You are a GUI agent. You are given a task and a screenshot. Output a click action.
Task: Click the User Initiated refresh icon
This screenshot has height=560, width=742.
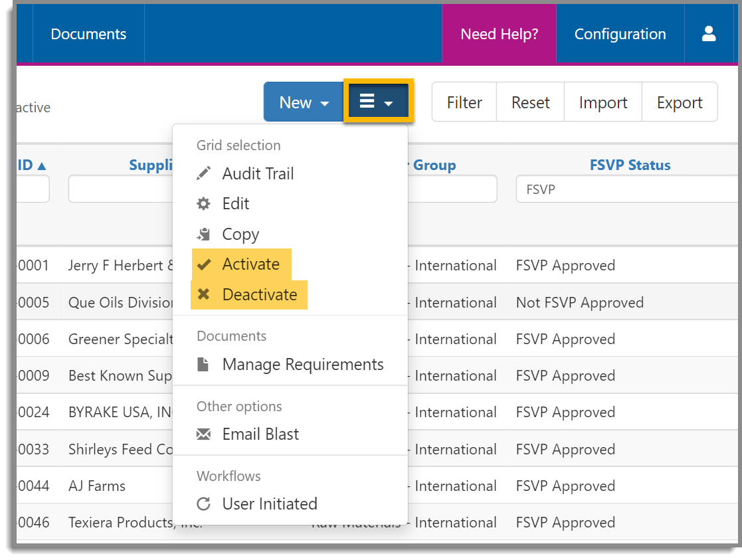pos(203,504)
